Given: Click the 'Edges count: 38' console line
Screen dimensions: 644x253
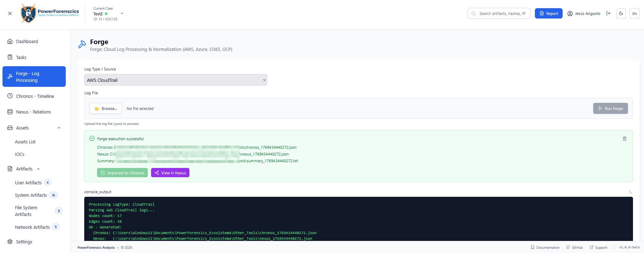Looking at the screenshot, I should [x=105, y=222].
